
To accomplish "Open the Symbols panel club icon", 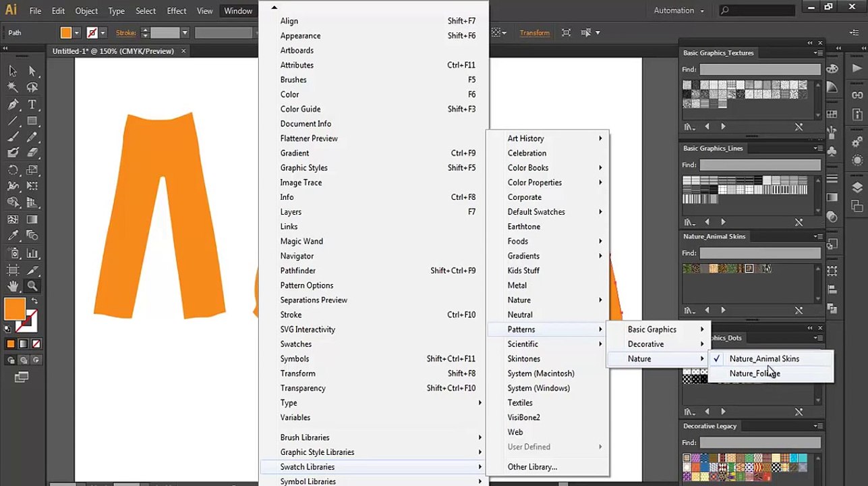I will tap(832, 151).
